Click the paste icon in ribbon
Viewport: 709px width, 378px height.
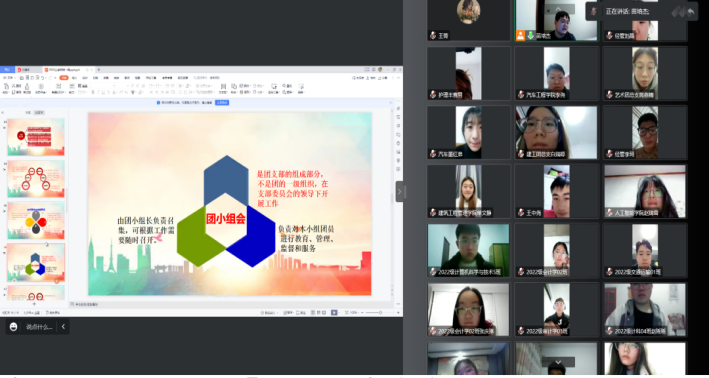click(x=6, y=86)
